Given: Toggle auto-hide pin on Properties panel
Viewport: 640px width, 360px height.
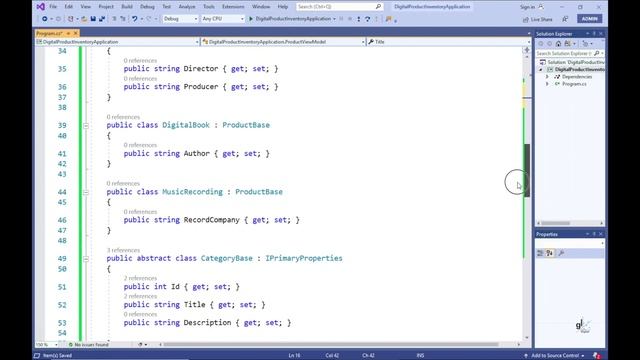Looking at the screenshot, I should 594,234.
